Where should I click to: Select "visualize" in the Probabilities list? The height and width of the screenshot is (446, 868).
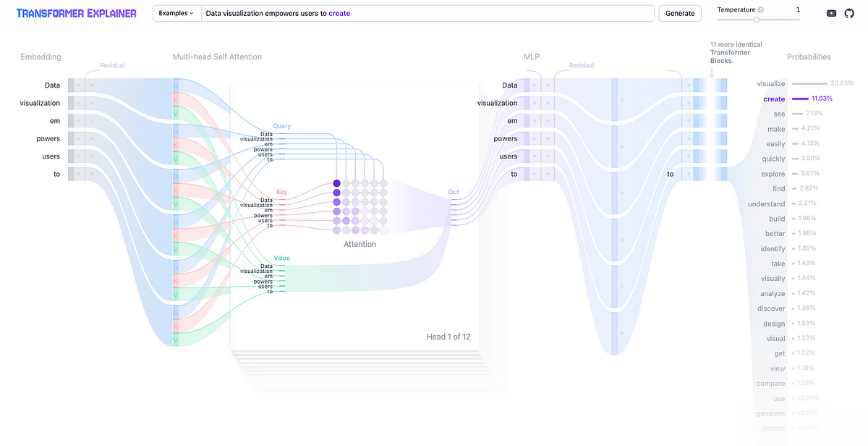point(772,83)
